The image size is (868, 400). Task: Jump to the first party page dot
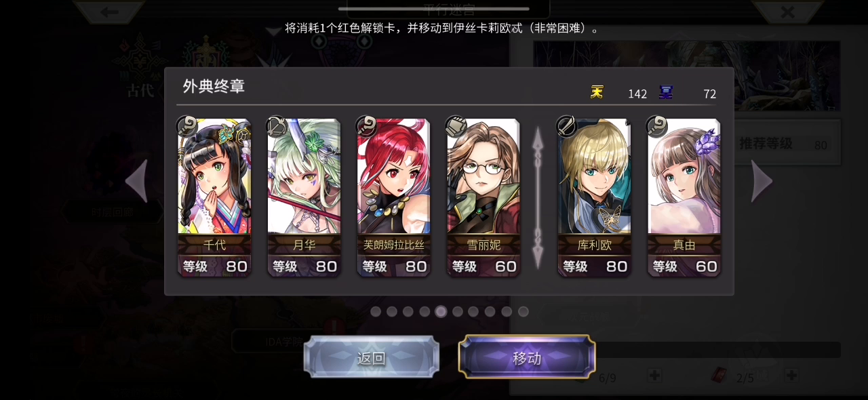click(x=376, y=312)
